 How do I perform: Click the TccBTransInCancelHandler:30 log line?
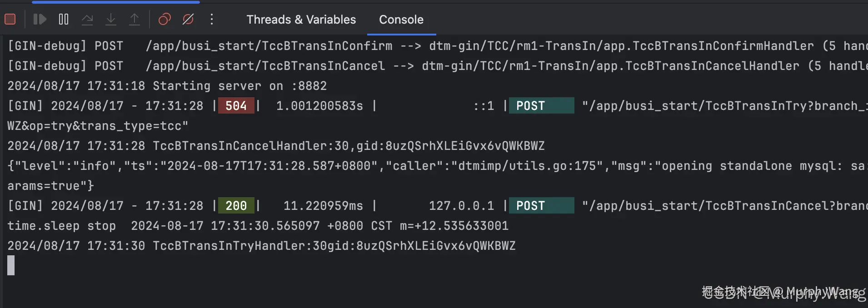point(275,146)
